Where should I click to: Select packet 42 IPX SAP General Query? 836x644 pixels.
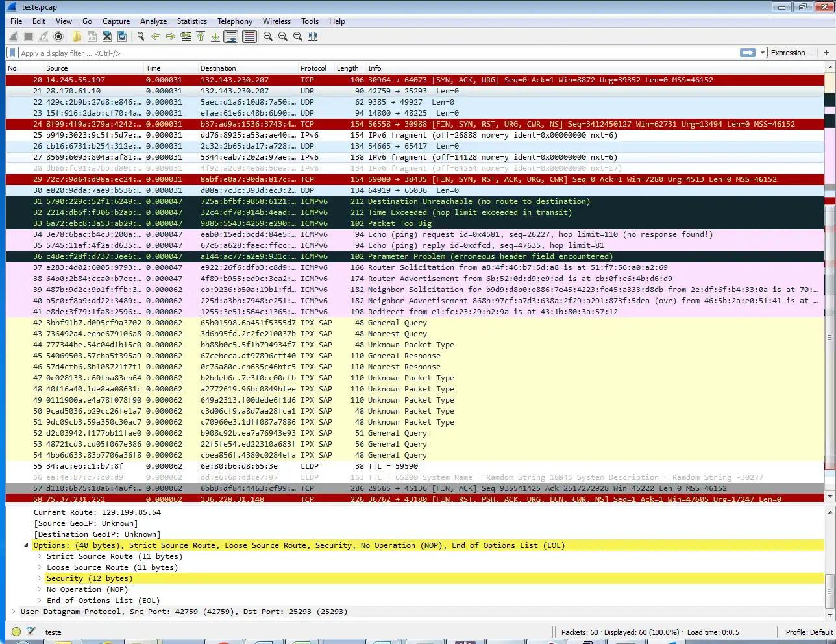(x=415, y=323)
